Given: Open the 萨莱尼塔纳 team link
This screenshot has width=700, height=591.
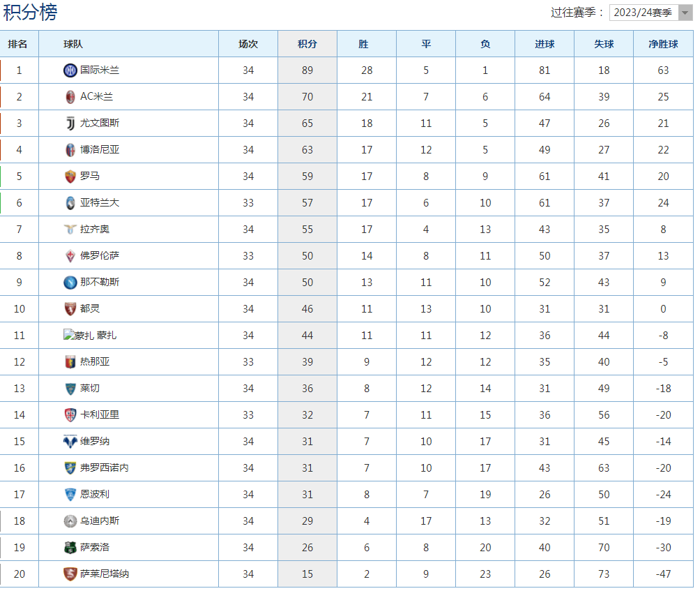Looking at the screenshot, I should pyautogui.click(x=105, y=574).
